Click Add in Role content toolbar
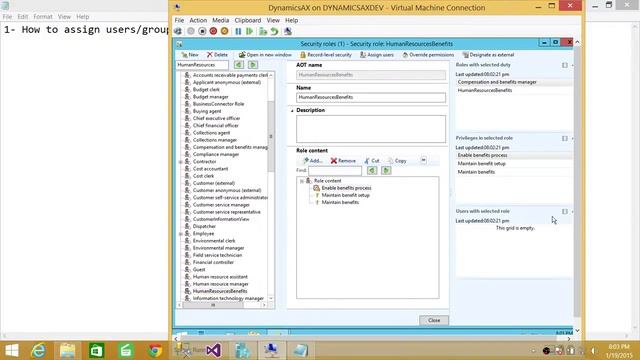This screenshot has width=640, height=360. click(x=313, y=161)
